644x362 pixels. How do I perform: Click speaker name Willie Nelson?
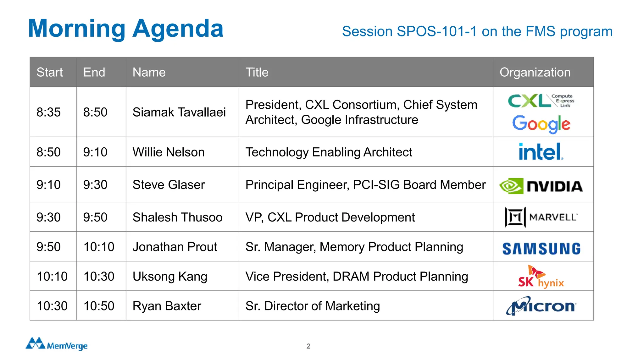[x=169, y=152]
